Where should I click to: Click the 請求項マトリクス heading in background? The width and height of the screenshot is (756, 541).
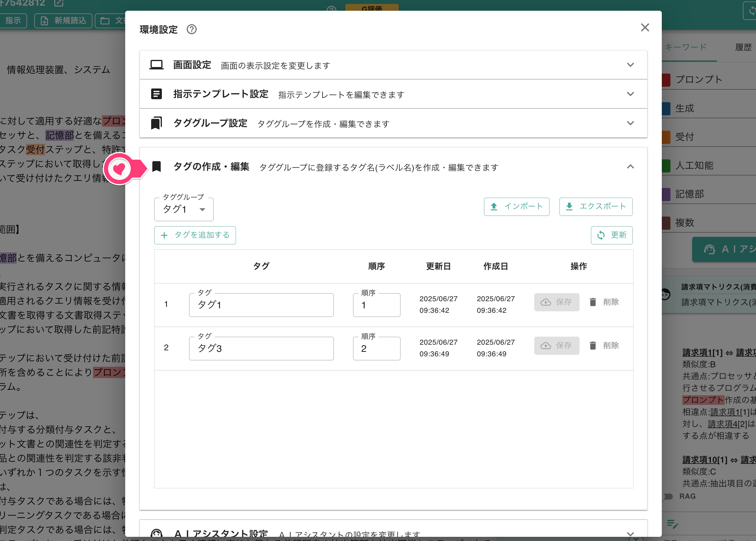tap(718, 287)
